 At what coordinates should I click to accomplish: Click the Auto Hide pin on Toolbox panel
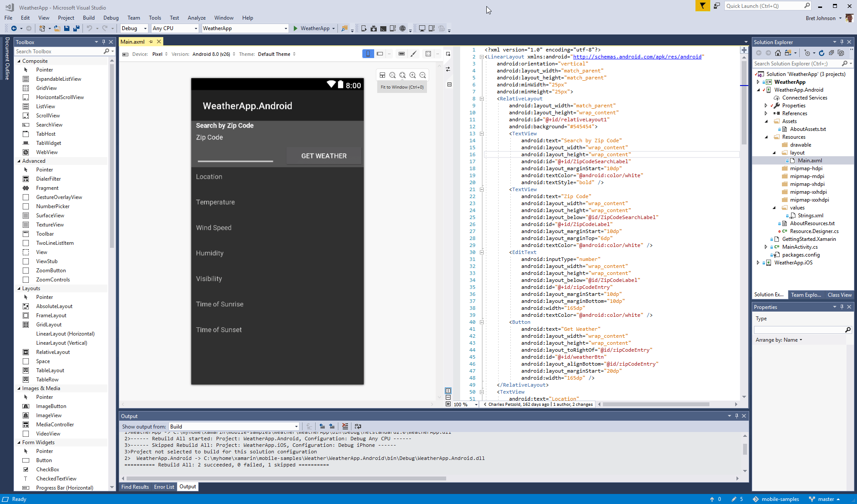tap(103, 42)
